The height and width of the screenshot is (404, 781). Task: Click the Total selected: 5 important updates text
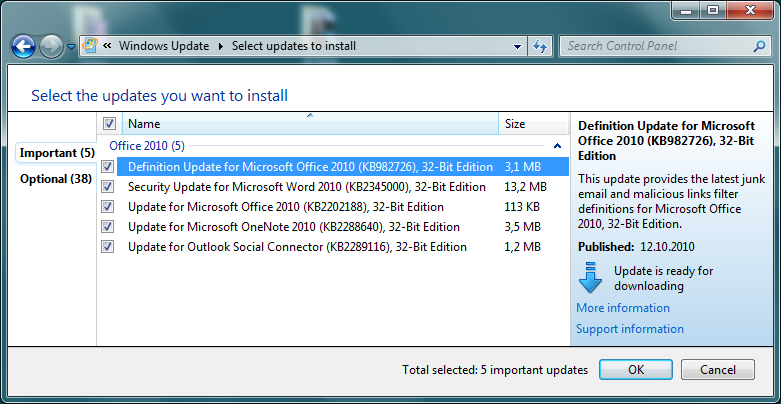pos(495,370)
